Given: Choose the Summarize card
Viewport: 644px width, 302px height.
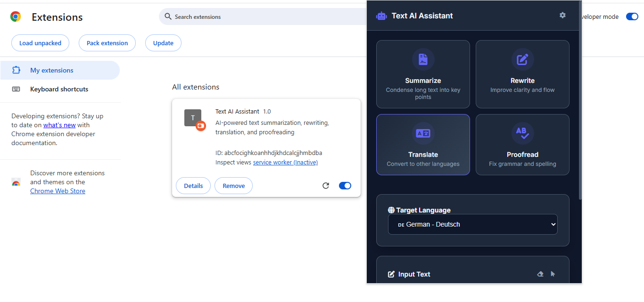Looking at the screenshot, I should pos(423,74).
